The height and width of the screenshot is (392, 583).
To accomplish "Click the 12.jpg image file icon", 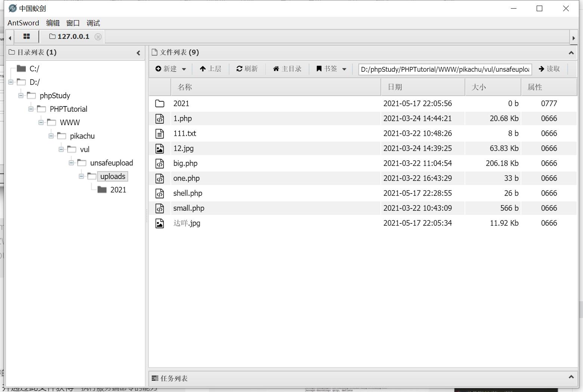I will click(x=160, y=148).
